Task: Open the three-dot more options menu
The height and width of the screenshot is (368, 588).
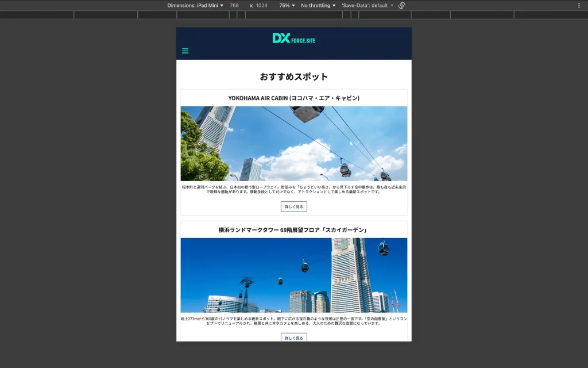Action: coord(578,5)
